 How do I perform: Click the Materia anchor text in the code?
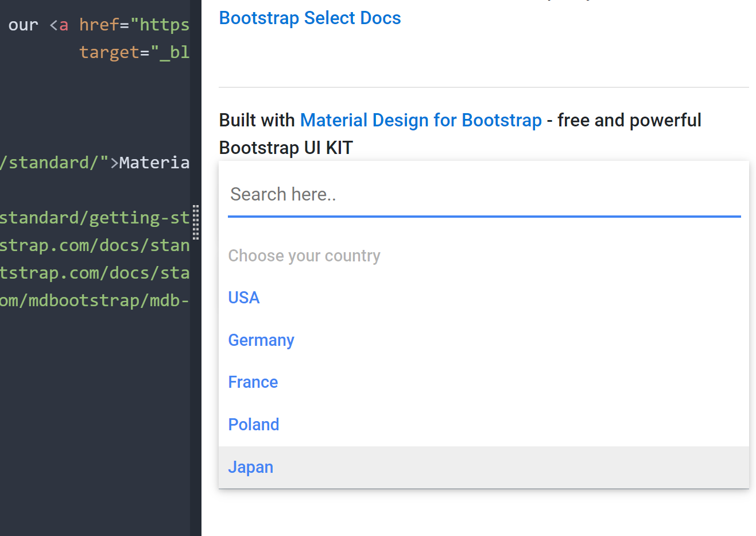point(154,163)
